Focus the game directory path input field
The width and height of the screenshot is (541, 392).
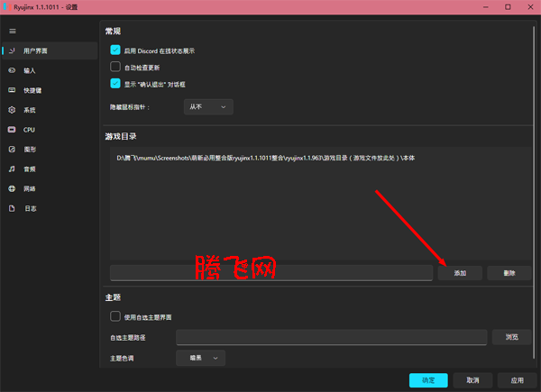[x=271, y=273]
